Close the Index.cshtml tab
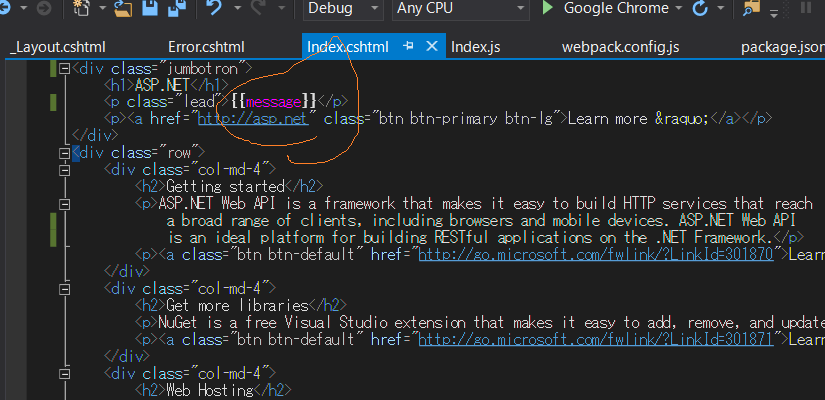Screen dimensions: 825x400 (x=431, y=46)
